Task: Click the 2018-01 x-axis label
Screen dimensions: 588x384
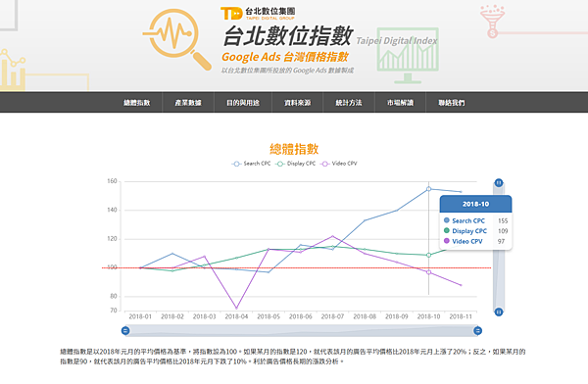Action: [x=140, y=316]
